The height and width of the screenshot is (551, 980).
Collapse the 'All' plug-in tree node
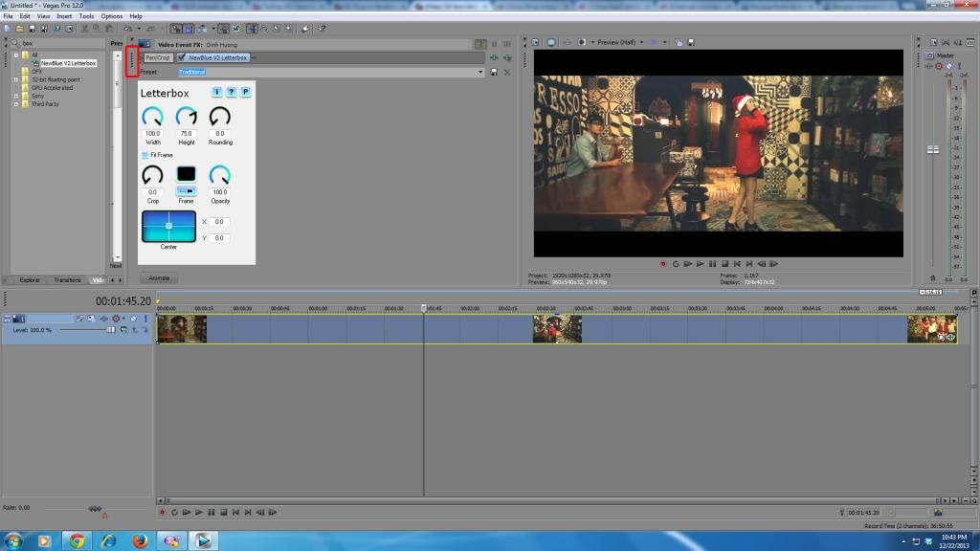point(16,55)
